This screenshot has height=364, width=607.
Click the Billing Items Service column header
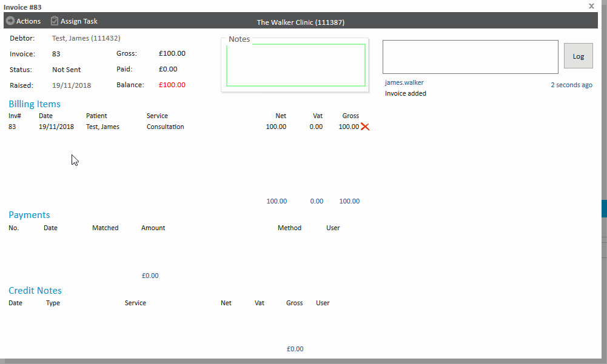tap(157, 116)
